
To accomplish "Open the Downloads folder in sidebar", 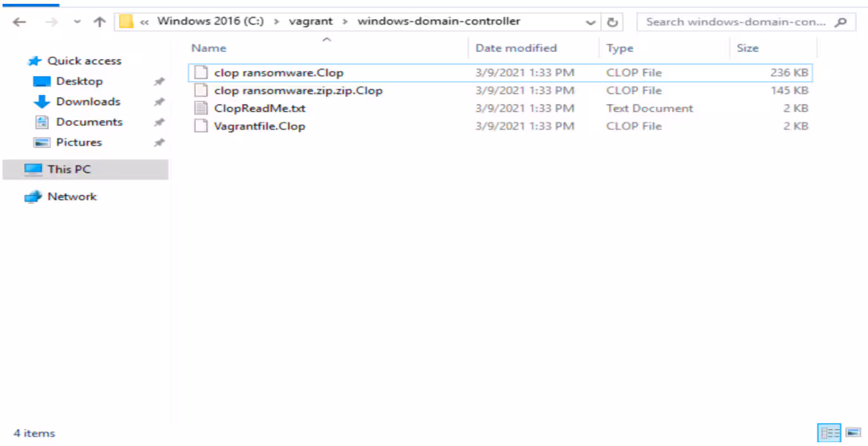I will pyautogui.click(x=87, y=101).
